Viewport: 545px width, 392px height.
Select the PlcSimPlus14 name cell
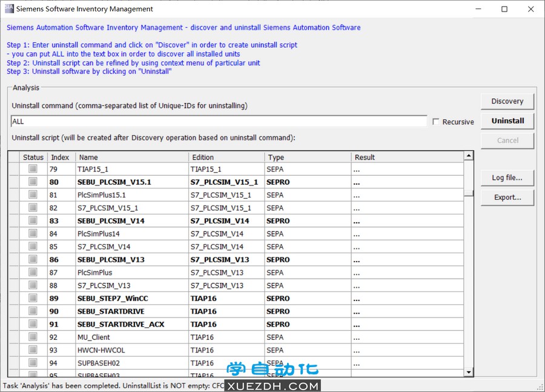[x=132, y=234]
